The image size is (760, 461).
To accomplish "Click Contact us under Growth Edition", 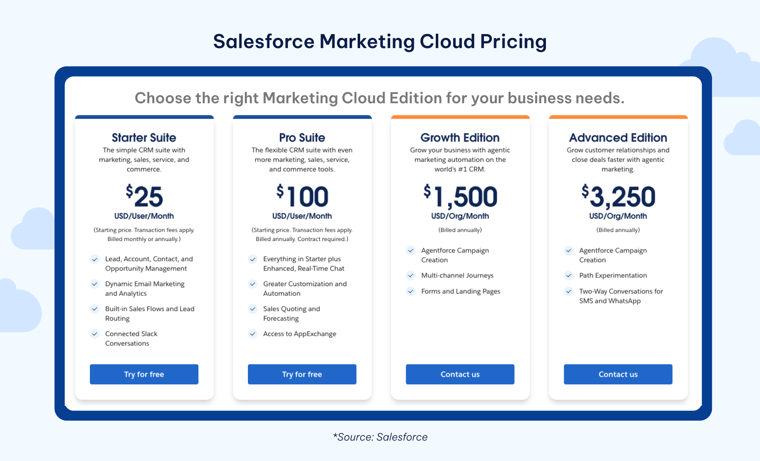I will click(x=460, y=374).
